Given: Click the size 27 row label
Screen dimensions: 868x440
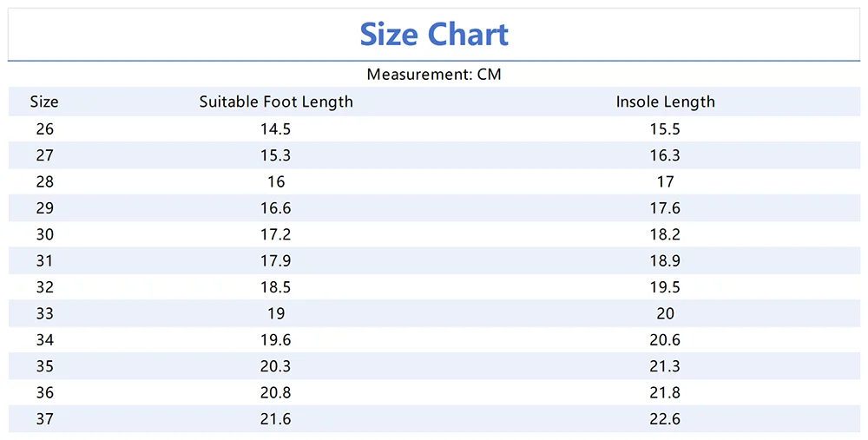Looking at the screenshot, I should point(44,155).
